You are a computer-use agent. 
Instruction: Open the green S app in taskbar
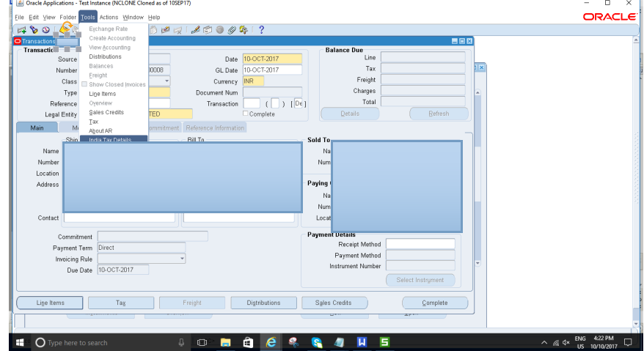[384, 342]
